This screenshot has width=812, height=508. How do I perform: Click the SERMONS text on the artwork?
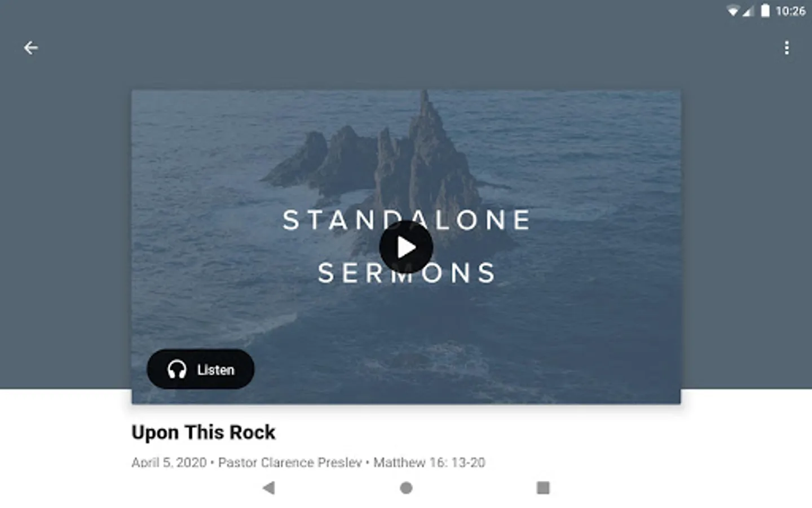(407, 273)
